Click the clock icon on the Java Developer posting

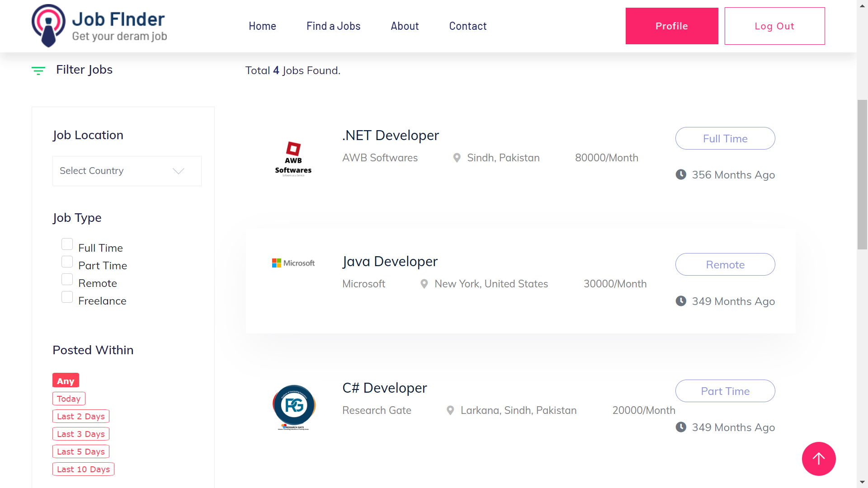coord(681,301)
